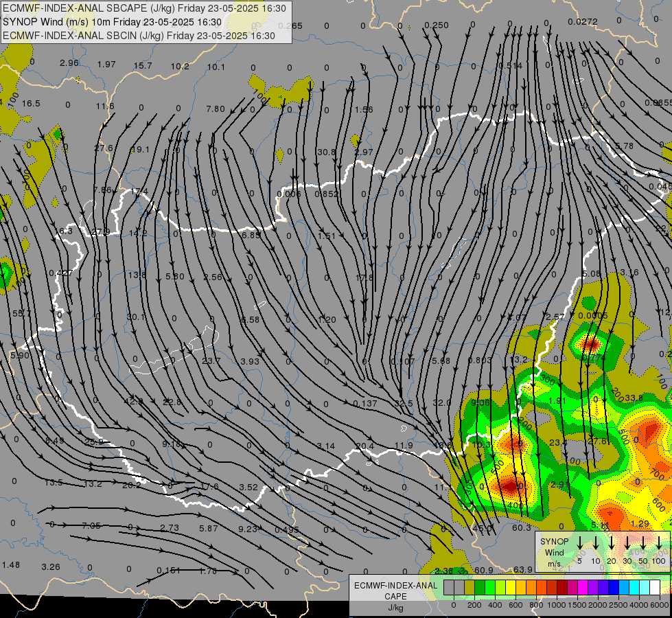672x618 pixels.
Task: Click the map value '0.0272' near top right
Action: coord(583,22)
